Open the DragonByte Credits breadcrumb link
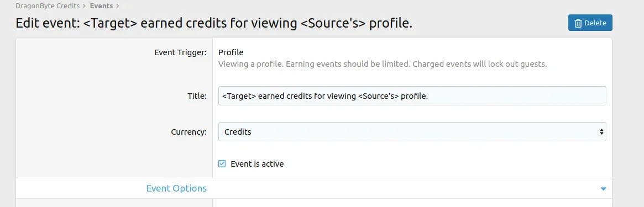 [48, 6]
